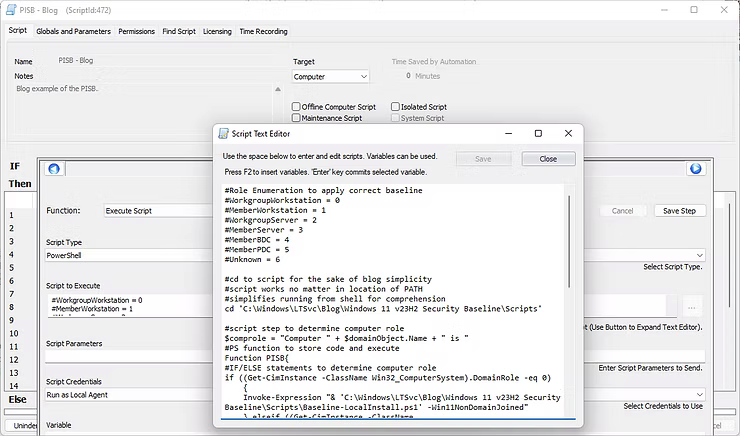Click the Cancel button beside Save Step
740x436 pixels.
[622, 211]
